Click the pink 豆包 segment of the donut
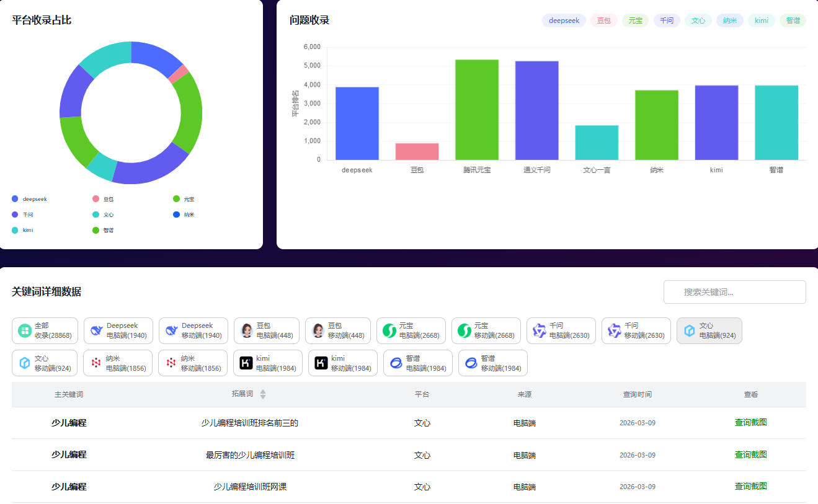Viewport: 818px width, 504px height. 179,74
